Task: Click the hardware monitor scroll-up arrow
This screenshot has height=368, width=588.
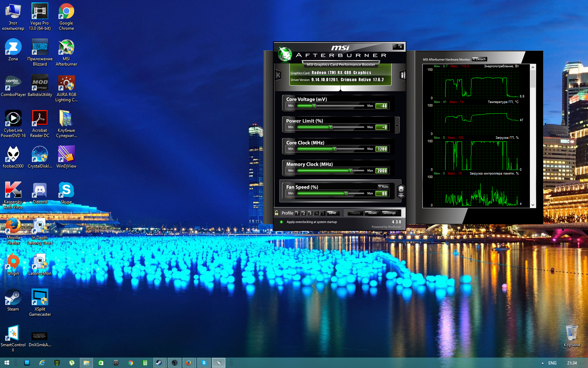Action: [533, 67]
